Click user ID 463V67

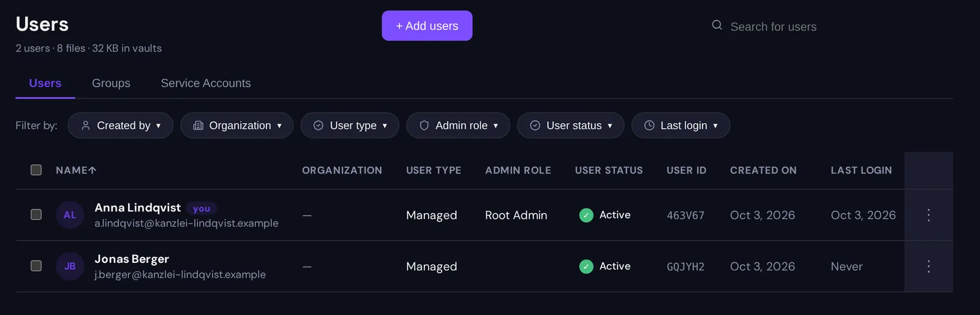(685, 216)
